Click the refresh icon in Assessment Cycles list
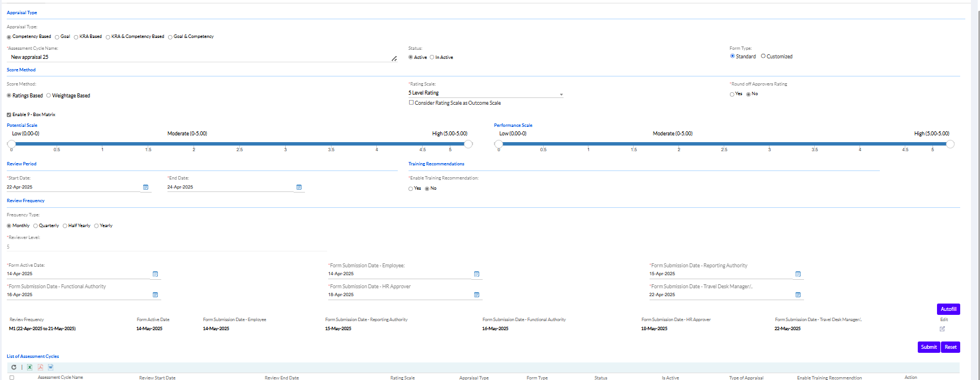The height and width of the screenshot is (380, 980). (x=14, y=368)
